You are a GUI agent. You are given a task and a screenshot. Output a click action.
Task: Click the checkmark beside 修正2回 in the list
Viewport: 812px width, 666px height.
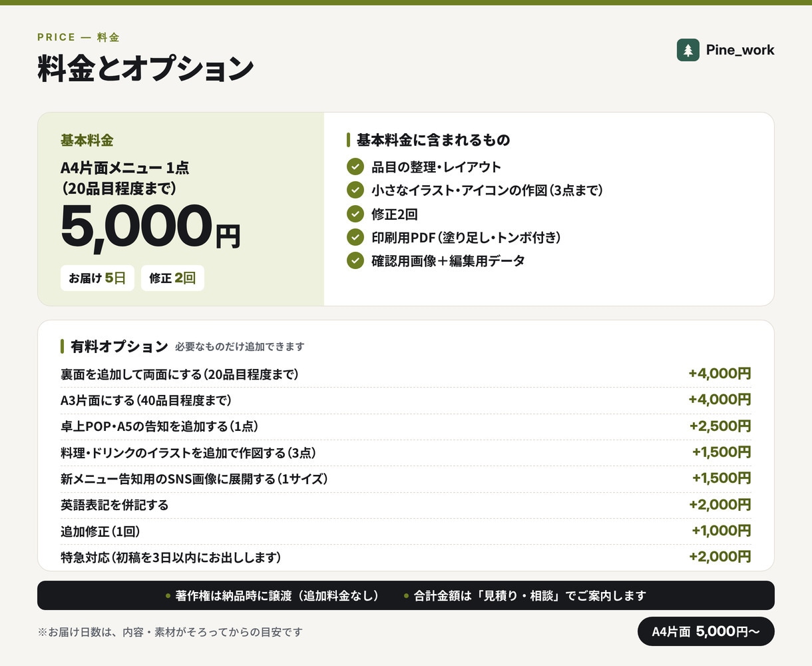tap(355, 214)
